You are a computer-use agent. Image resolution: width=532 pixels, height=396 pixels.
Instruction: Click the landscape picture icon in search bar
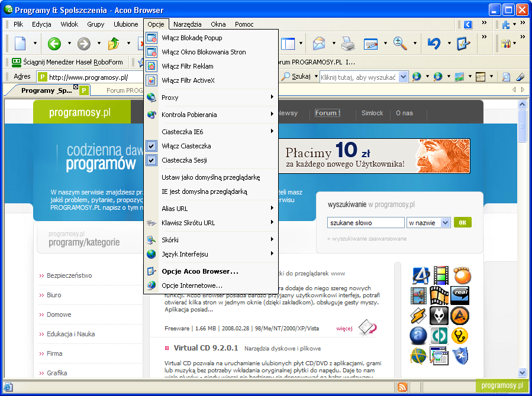(x=459, y=77)
